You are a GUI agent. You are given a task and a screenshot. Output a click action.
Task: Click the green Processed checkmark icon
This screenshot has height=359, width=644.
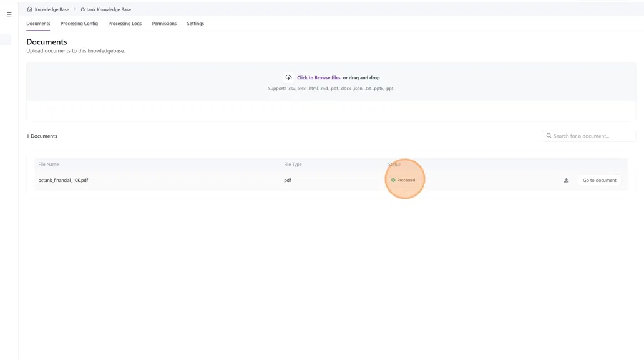(x=393, y=180)
